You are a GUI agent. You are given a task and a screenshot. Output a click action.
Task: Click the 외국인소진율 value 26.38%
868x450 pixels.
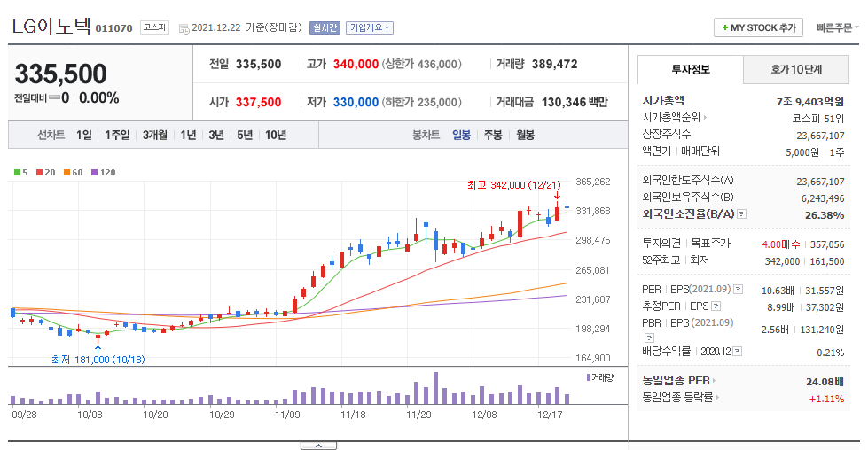[825, 215]
